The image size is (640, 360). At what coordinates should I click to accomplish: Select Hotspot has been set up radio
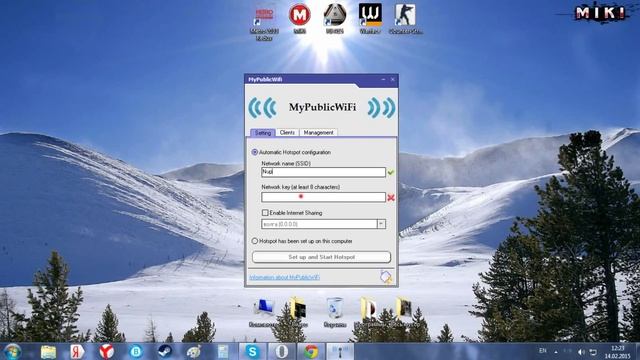255,241
